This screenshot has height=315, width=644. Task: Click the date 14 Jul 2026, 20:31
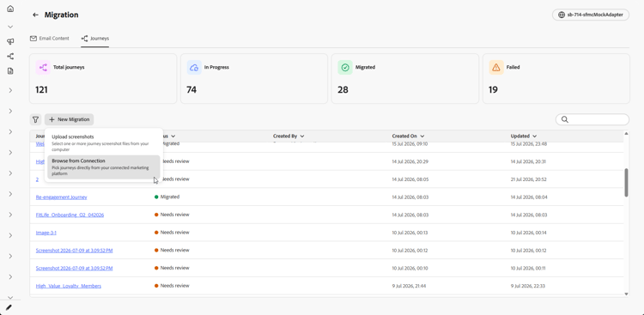click(x=528, y=162)
